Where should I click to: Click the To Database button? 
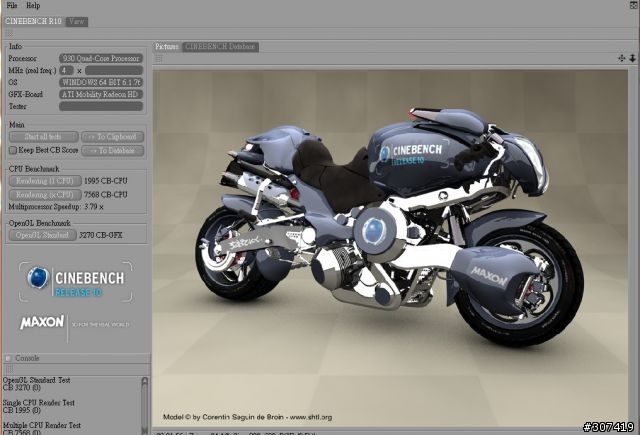(x=113, y=151)
